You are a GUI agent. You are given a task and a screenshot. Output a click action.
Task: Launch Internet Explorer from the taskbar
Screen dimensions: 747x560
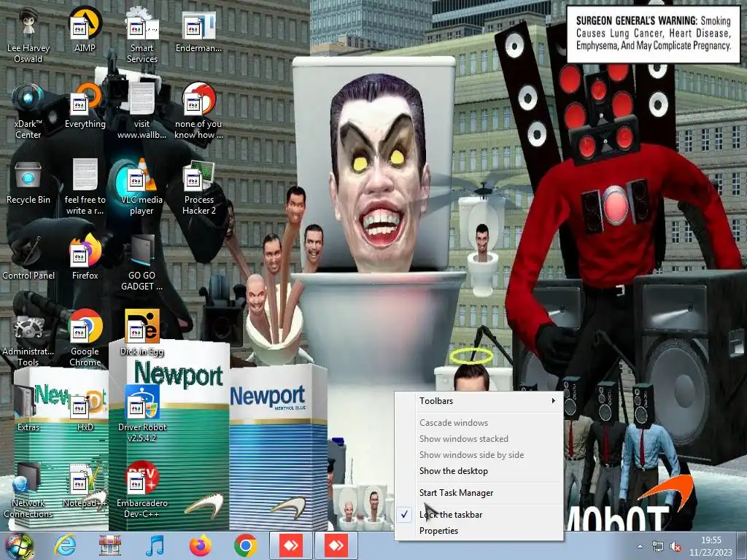[65, 545]
